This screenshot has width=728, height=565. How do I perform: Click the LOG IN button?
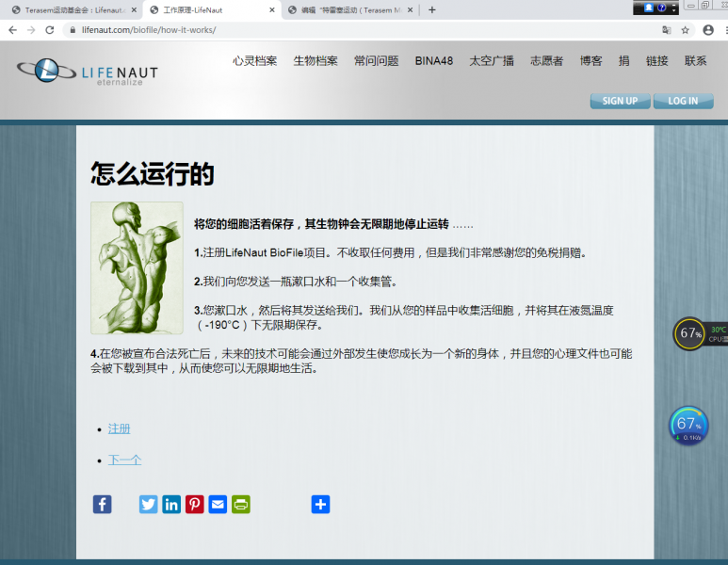[683, 101]
